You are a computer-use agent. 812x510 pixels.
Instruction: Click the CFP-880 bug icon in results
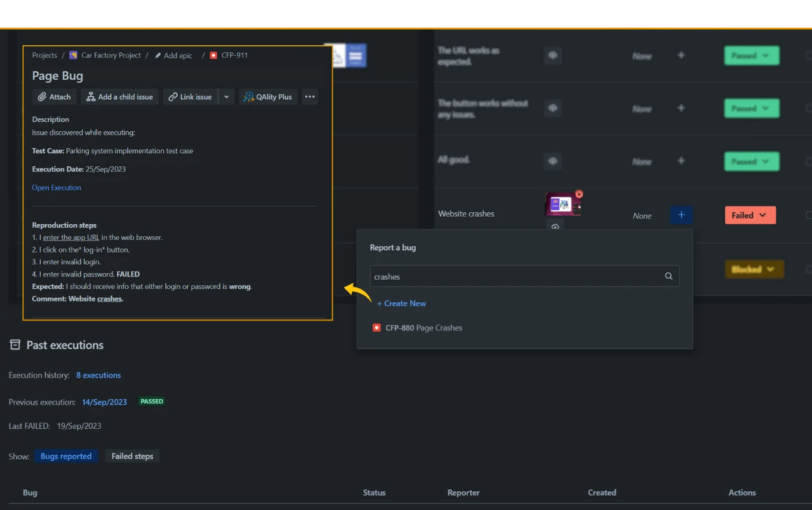point(377,327)
